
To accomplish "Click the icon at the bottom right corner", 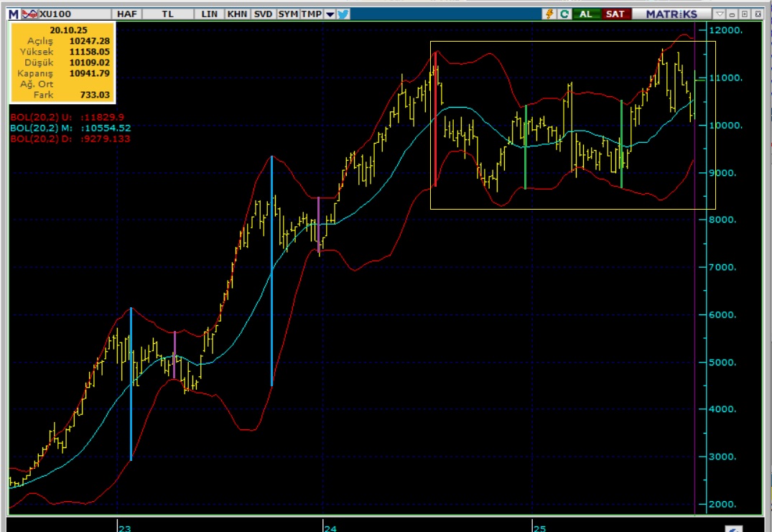I will tap(733, 528).
